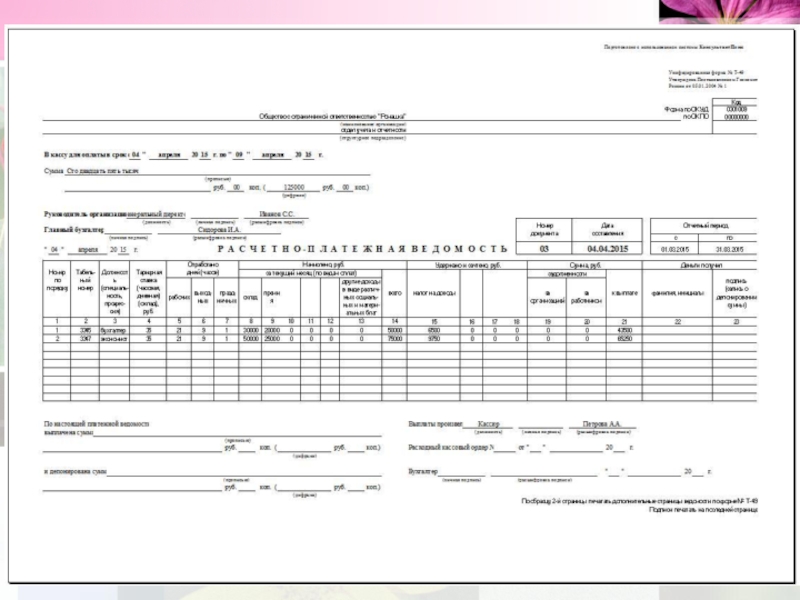
Task: Click the date cell '04.04.2015'
Action: point(605,248)
